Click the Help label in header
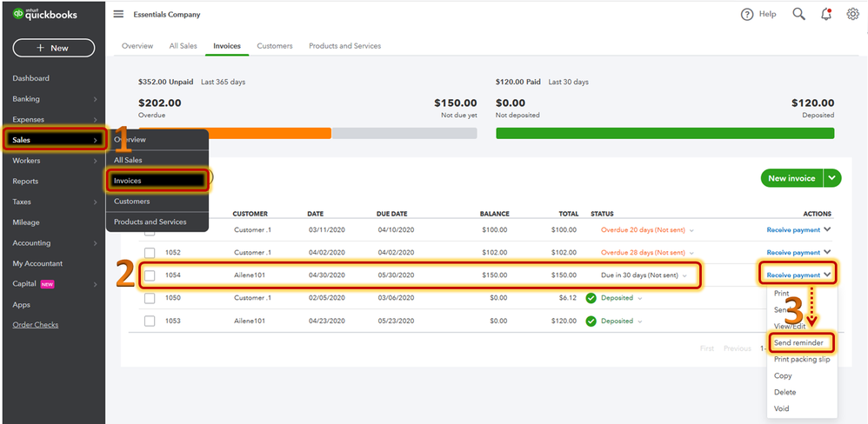Image resolution: width=868 pixels, height=424 pixels. pyautogui.click(x=767, y=15)
